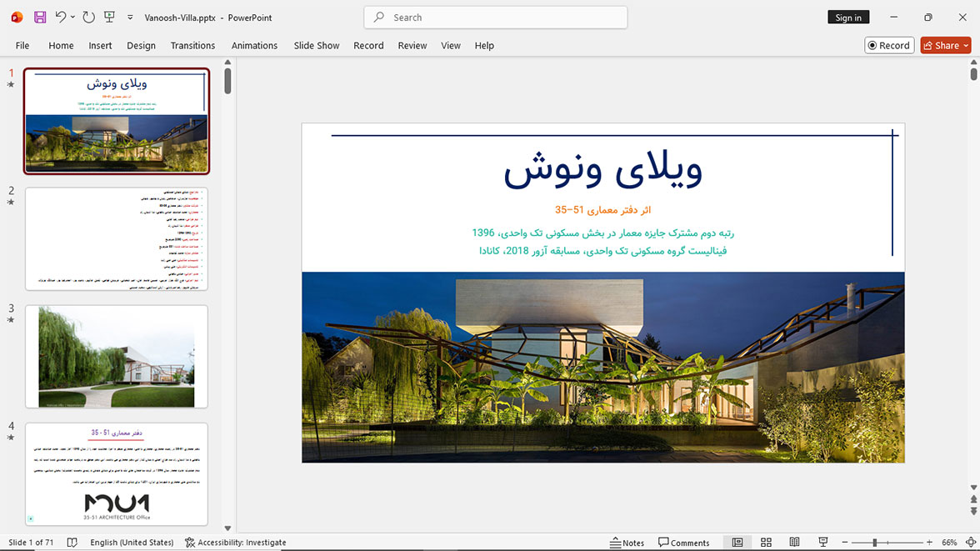Expand the Share button dropdown arrow
The image size is (980, 551).
click(967, 46)
